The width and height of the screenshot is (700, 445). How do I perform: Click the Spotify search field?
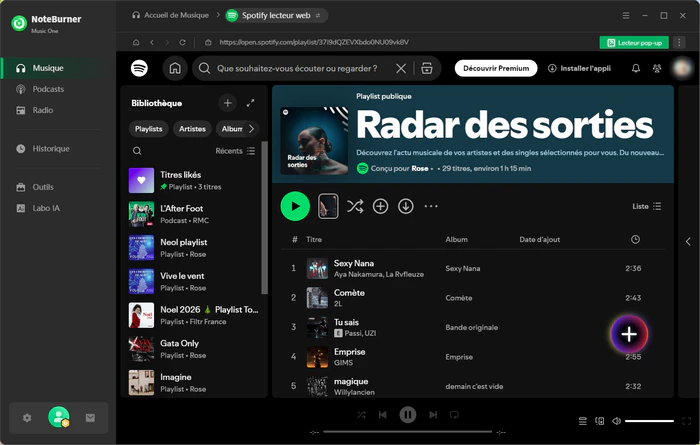[x=297, y=68]
